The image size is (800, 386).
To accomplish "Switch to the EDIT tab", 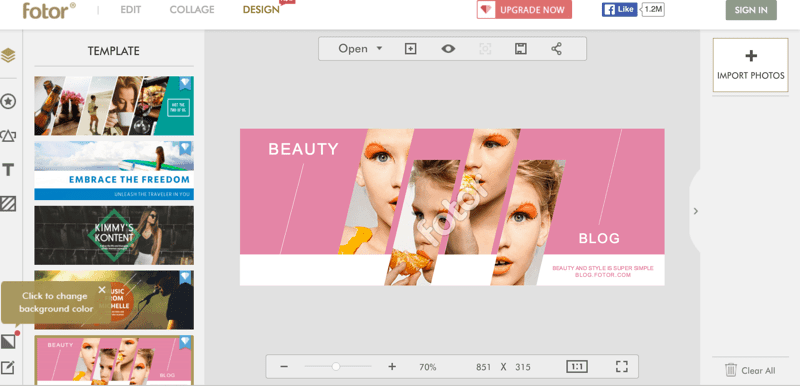I will pos(131,10).
